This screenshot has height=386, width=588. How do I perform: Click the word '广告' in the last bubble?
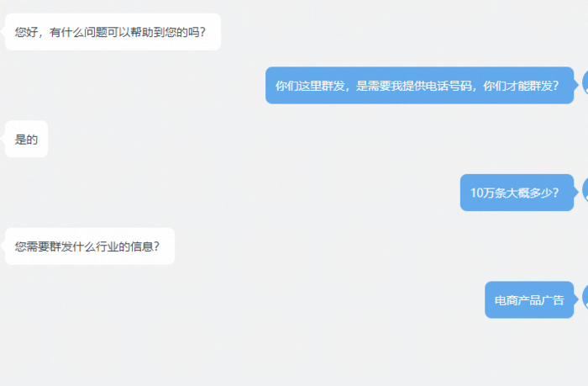(553, 300)
